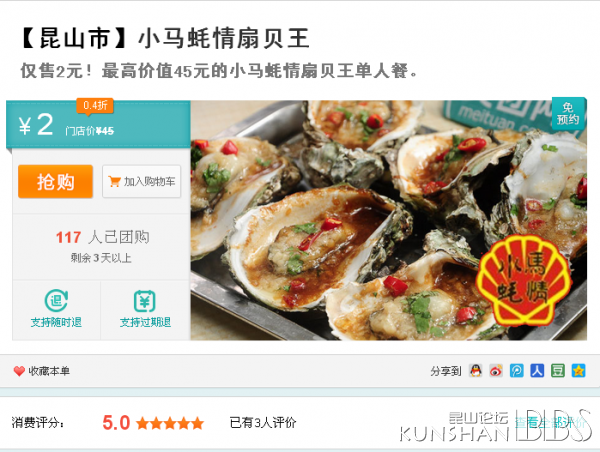
Task: Share to Douban icon
Action: coord(558,370)
